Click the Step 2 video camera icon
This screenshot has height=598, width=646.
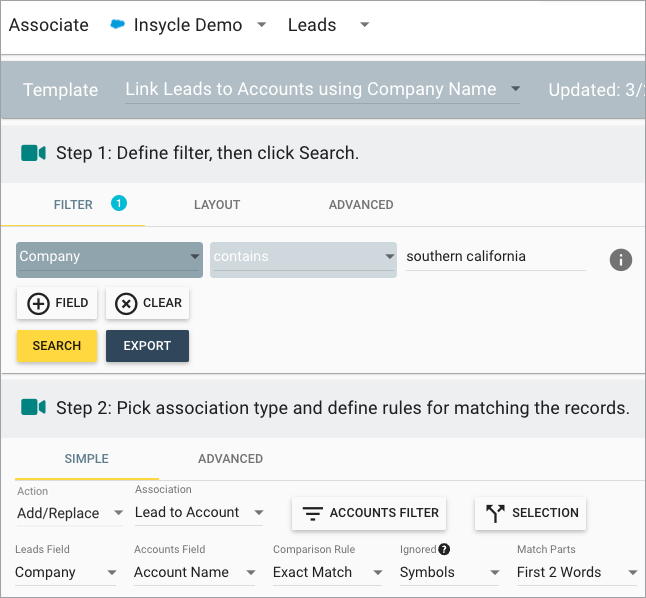click(x=33, y=407)
